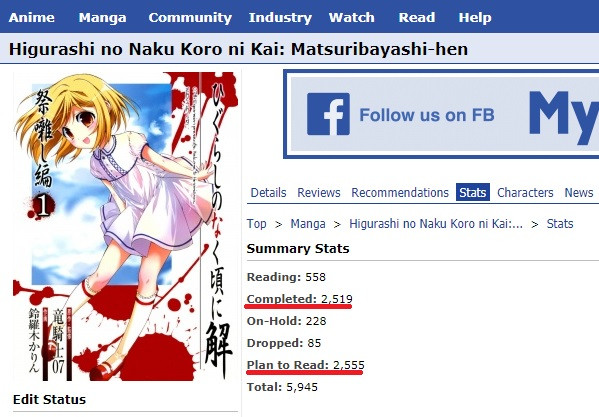Click the Manga breadcrumb link
Viewport: 599px width, 417px height.
308,223
